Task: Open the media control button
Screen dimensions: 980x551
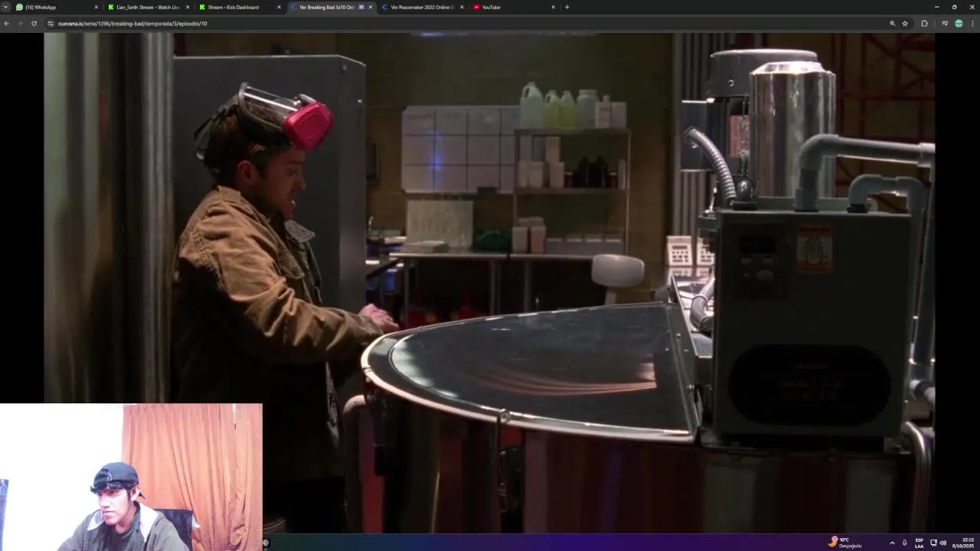Action: coord(945,24)
